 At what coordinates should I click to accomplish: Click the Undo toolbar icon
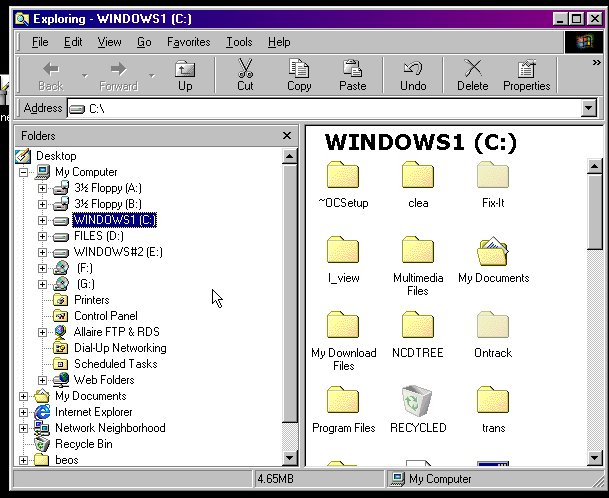(x=413, y=74)
